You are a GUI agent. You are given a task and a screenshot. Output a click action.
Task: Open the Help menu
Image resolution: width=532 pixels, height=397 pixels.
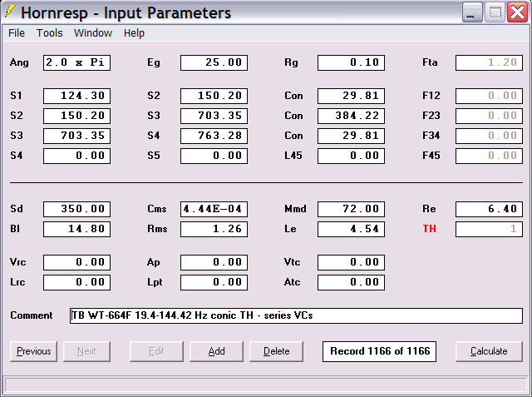[x=134, y=33]
